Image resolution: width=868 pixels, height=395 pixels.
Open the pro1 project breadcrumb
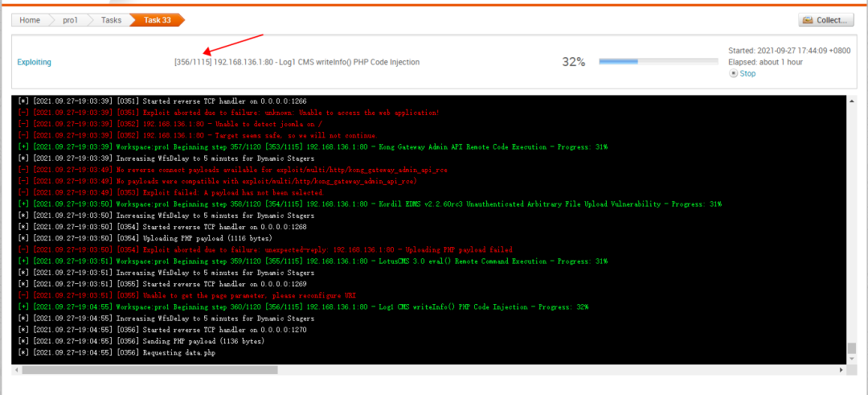(x=70, y=20)
